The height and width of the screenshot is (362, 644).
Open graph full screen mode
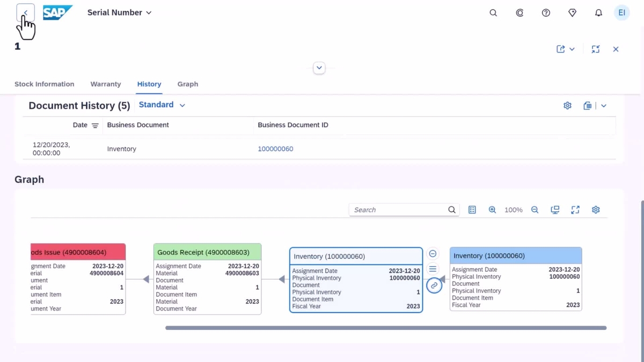click(x=575, y=210)
